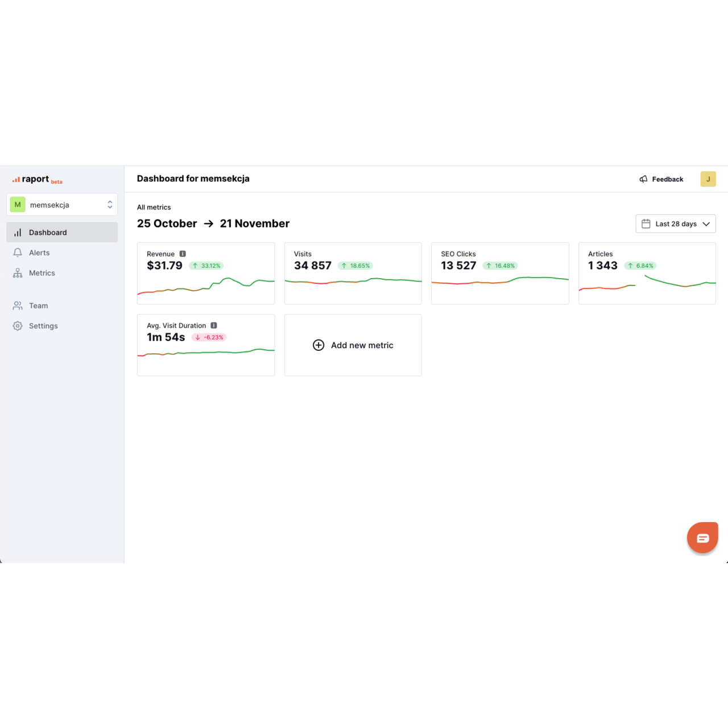Click the raport logo icon
728x728 pixels.
16,180
